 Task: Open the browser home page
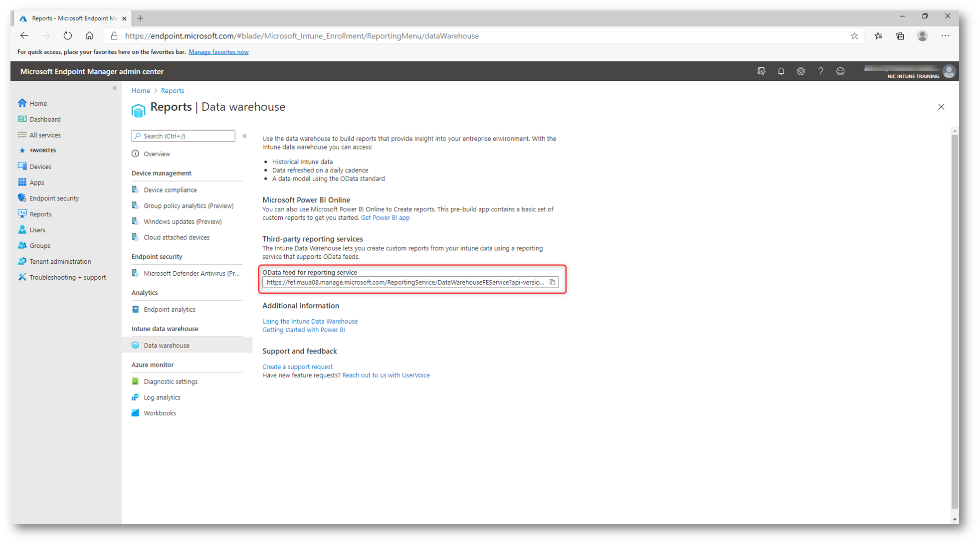[x=89, y=36]
